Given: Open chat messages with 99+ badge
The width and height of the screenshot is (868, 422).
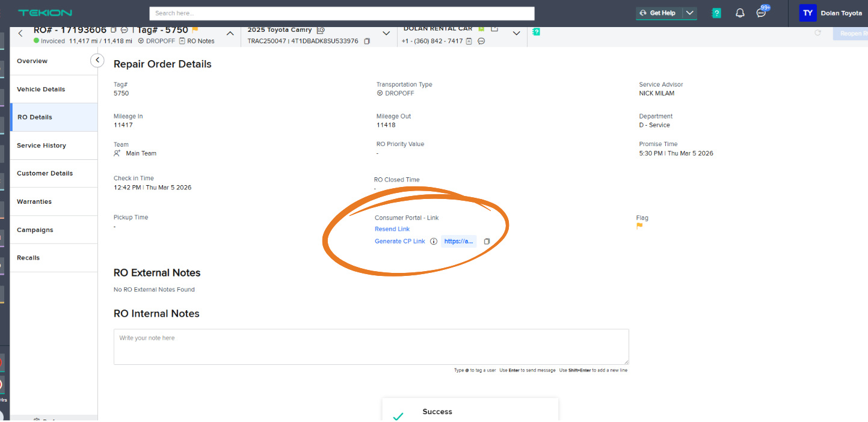Looking at the screenshot, I should (x=762, y=11).
